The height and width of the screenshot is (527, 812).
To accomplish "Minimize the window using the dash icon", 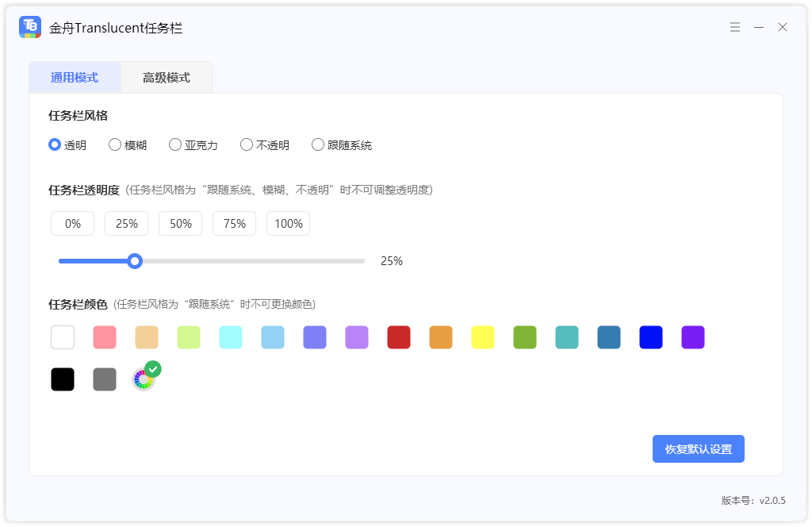I will tap(759, 27).
